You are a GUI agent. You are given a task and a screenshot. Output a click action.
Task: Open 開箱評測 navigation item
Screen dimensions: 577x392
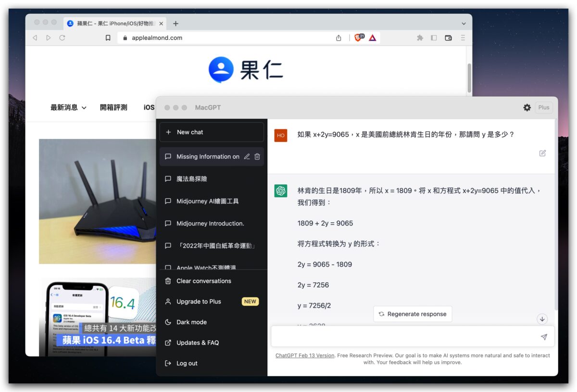(x=113, y=108)
